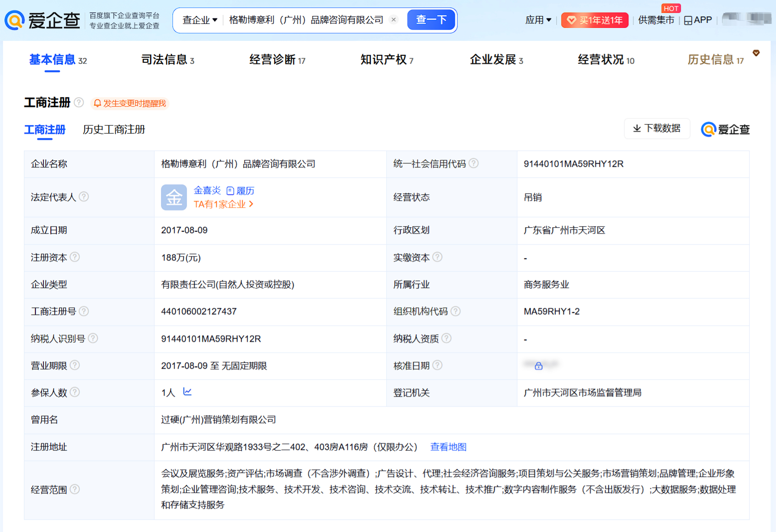The image size is (776, 532).
Task: Click the registered address starting with 广州市天河区华观路1933号
Action: 290,447
